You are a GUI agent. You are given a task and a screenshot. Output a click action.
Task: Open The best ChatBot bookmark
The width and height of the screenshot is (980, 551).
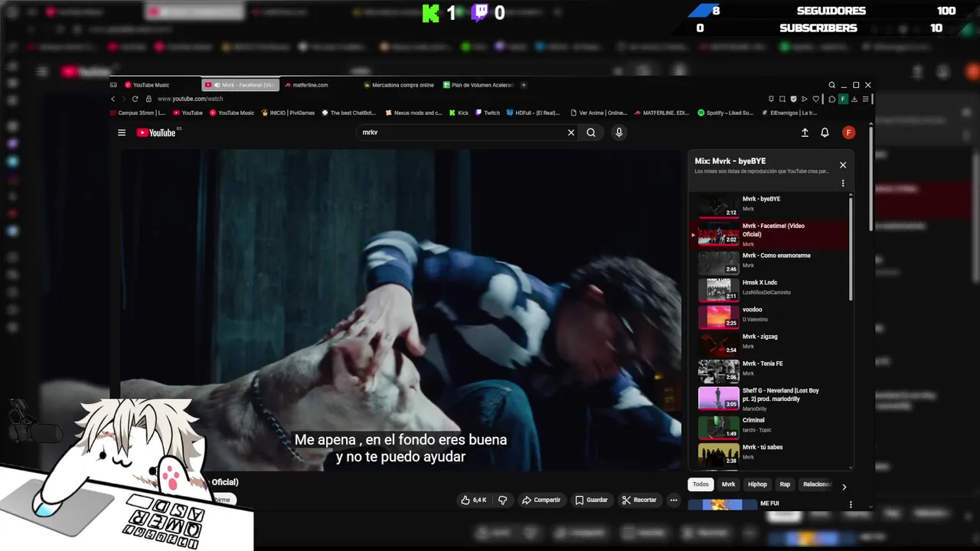[x=348, y=112]
